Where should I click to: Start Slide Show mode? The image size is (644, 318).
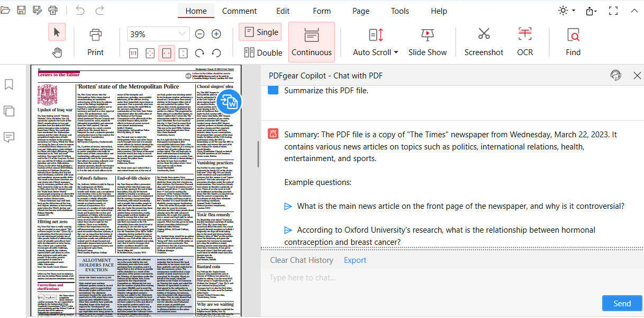(428, 40)
